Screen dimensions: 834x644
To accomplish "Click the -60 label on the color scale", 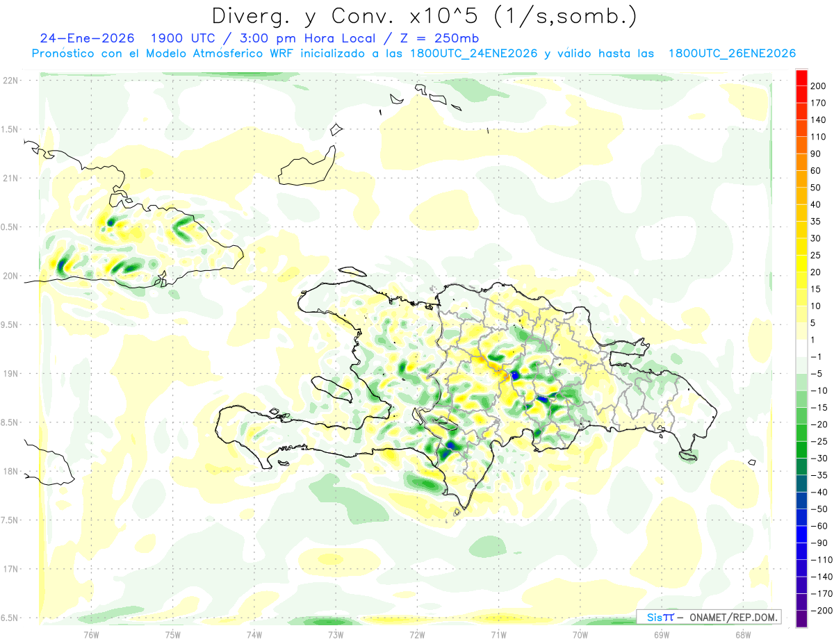I will click(819, 526).
